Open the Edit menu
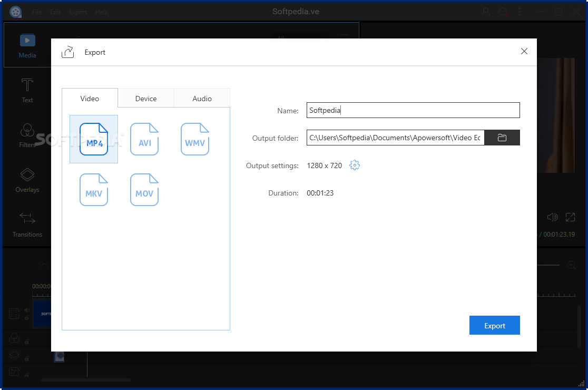This screenshot has width=588, height=390. point(55,12)
